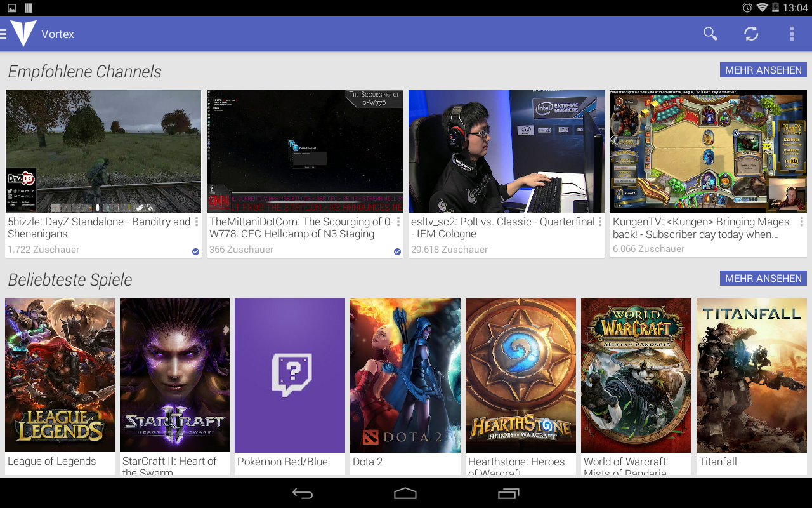Click title "5hizzle: DayZ Standalone - Banditry and Shenanigans"

tap(99, 228)
